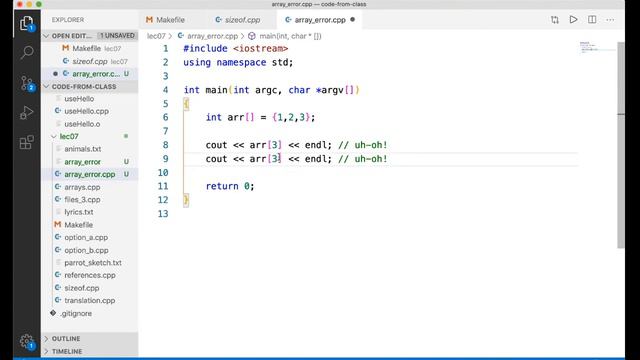
Task: Click the line number 13 gutter
Action: 163,213
